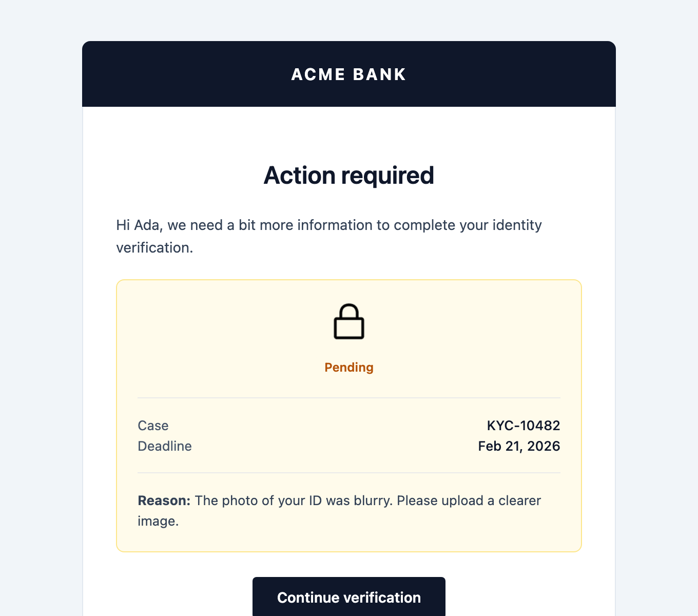Click the blurry ID explanation text
The height and width of the screenshot is (616, 698).
coord(367,500)
